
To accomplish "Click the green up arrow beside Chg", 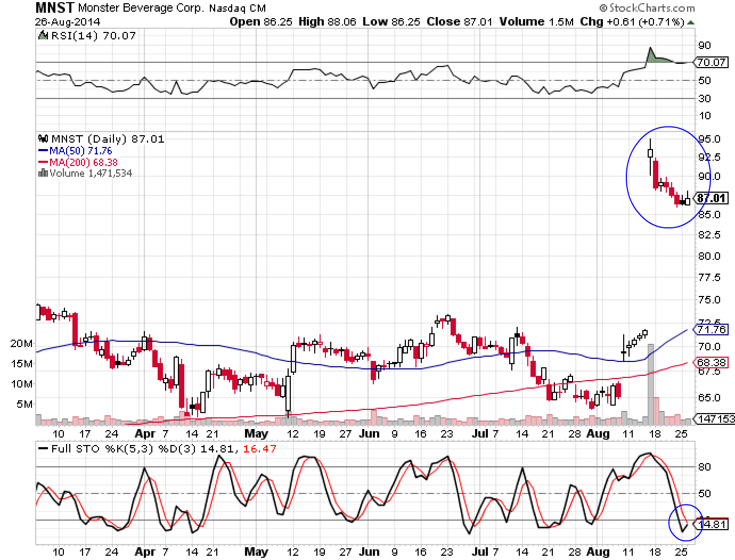I will tap(691, 22).
